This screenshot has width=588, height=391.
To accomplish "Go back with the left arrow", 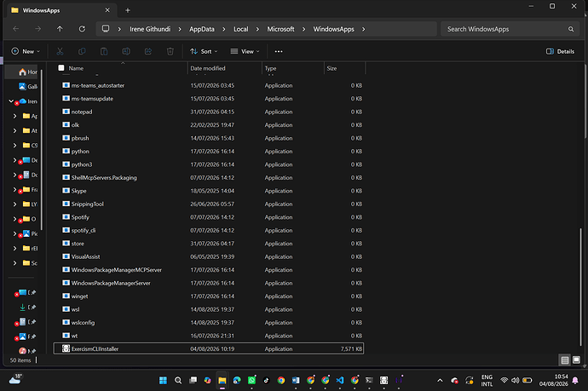I will coord(15,29).
